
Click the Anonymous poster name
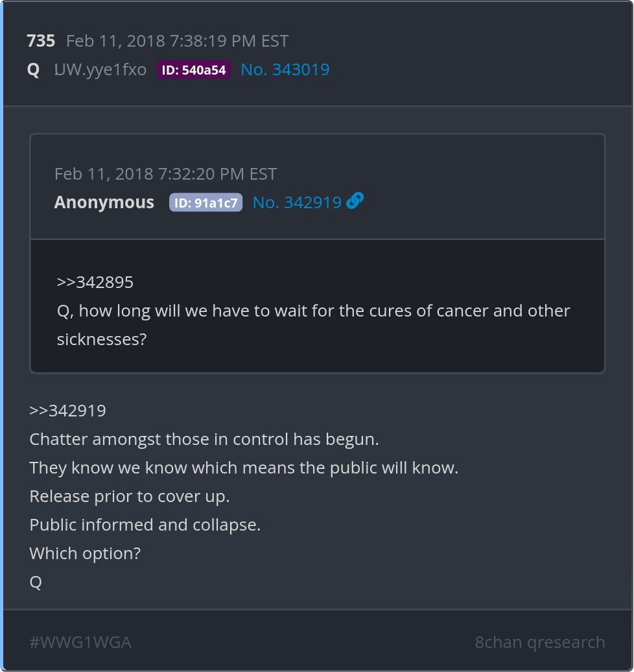pyautogui.click(x=104, y=202)
